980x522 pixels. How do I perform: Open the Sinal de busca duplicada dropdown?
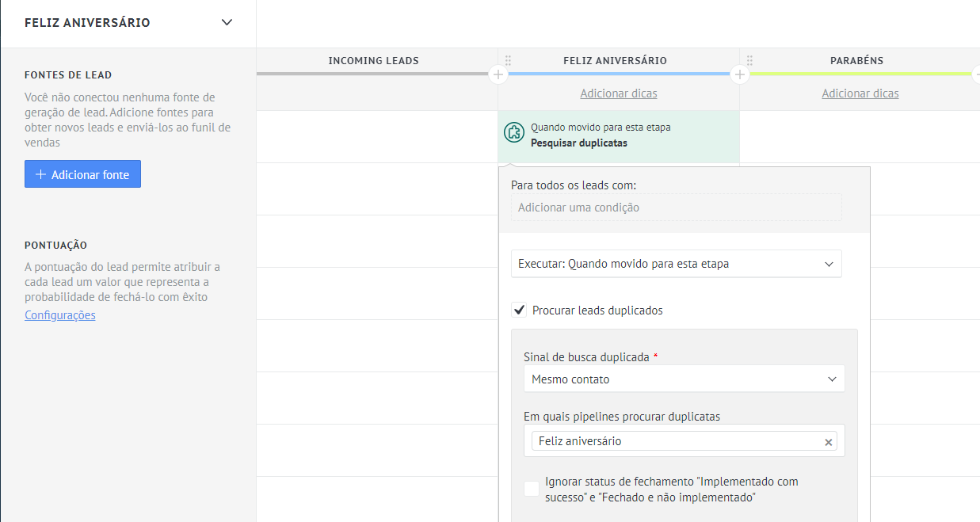(x=684, y=379)
